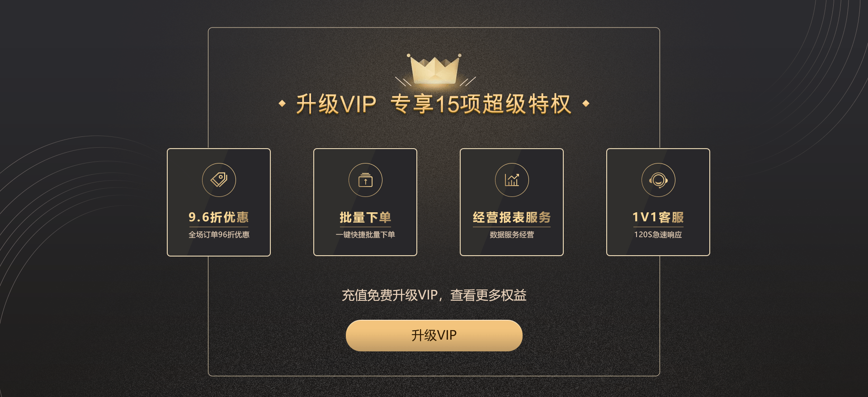The width and height of the screenshot is (868, 397).
Task: Select the 批量下单 heading
Action: [x=365, y=217]
